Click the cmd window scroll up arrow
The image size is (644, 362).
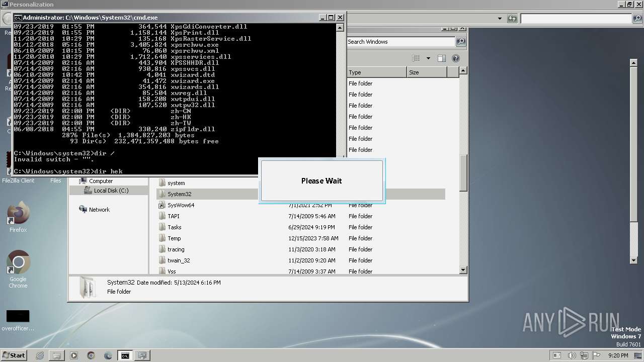[341, 28]
